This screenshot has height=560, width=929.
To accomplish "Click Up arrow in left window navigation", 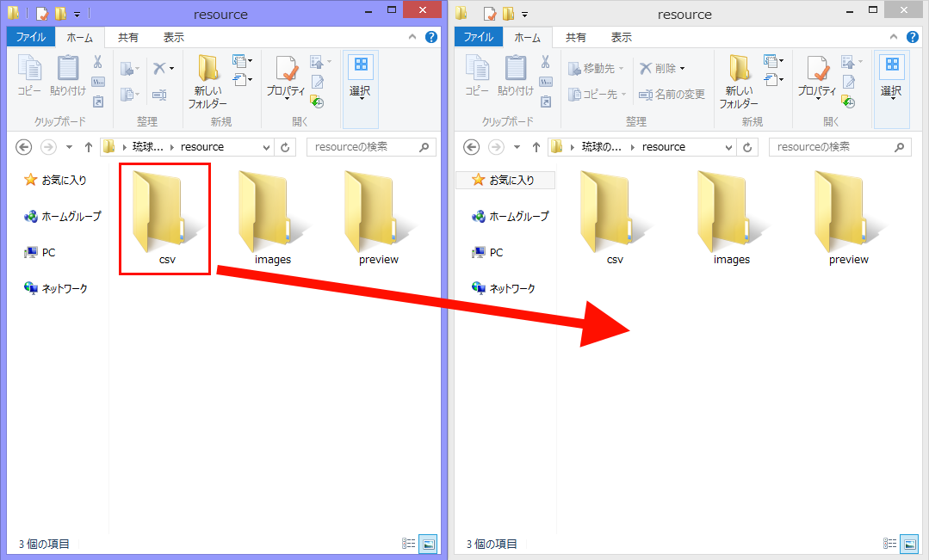I will [x=89, y=147].
